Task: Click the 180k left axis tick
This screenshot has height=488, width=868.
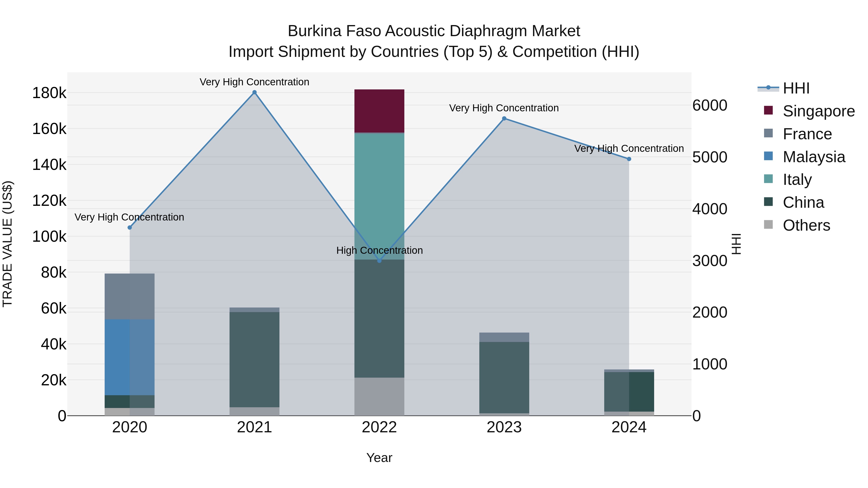Action: coord(49,93)
